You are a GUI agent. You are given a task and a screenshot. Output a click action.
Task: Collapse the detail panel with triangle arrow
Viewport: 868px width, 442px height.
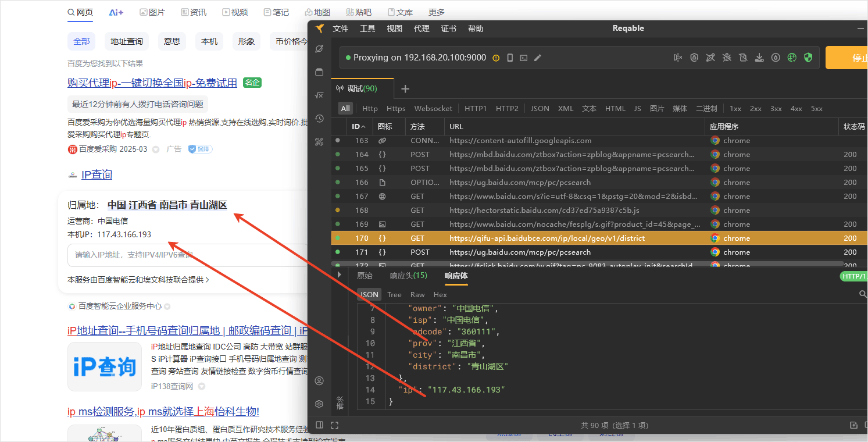(x=340, y=275)
